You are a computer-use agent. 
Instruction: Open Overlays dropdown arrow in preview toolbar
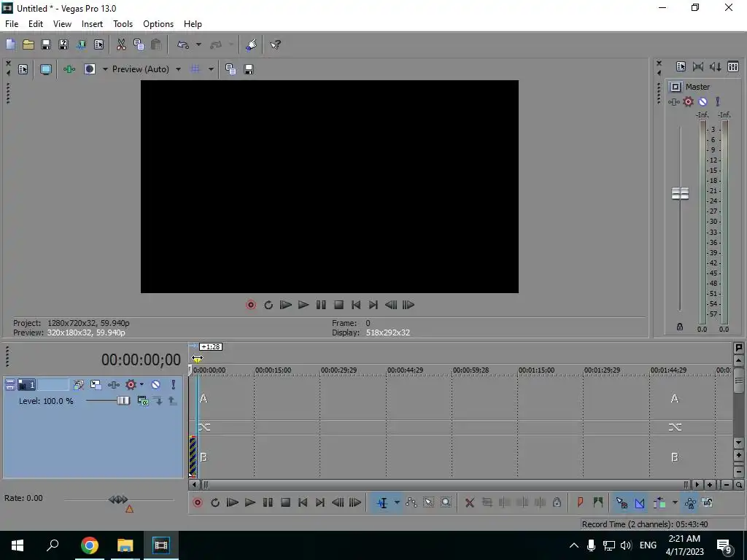coord(211,69)
